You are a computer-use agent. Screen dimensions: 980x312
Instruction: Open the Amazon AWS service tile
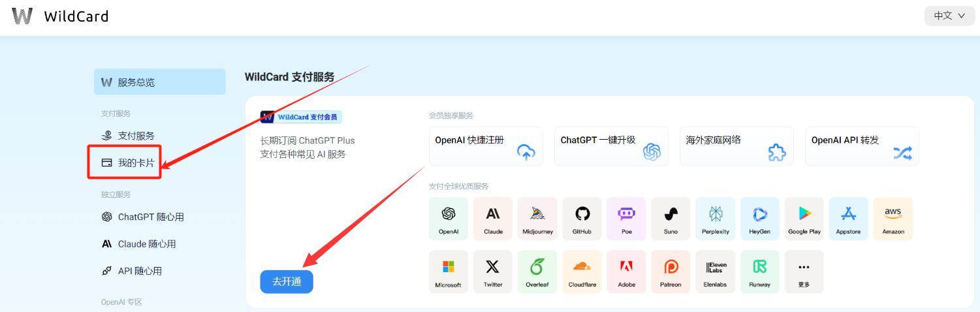click(x=893, y=219)
